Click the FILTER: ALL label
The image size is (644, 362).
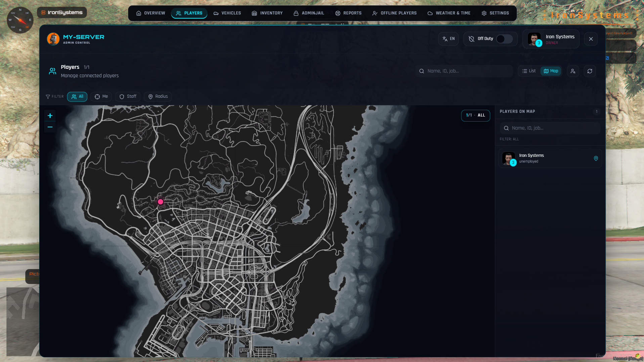coord(509,139)
